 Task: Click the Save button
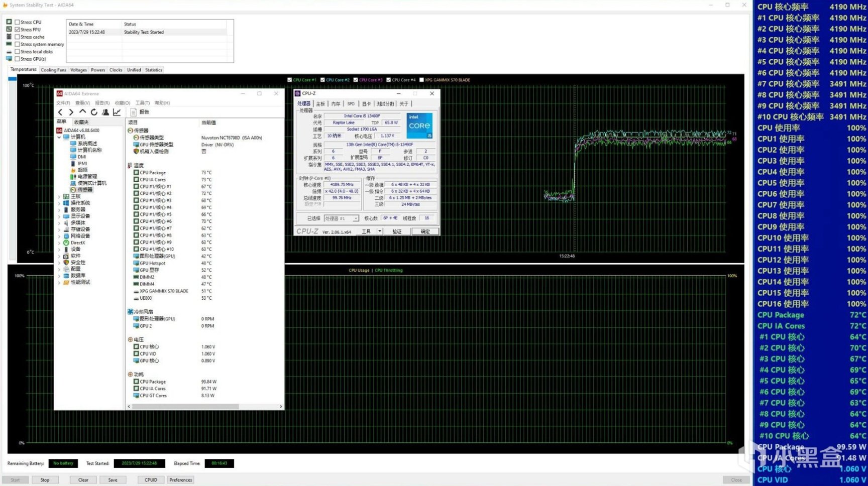pyautogui.click(x=113, y=480)
